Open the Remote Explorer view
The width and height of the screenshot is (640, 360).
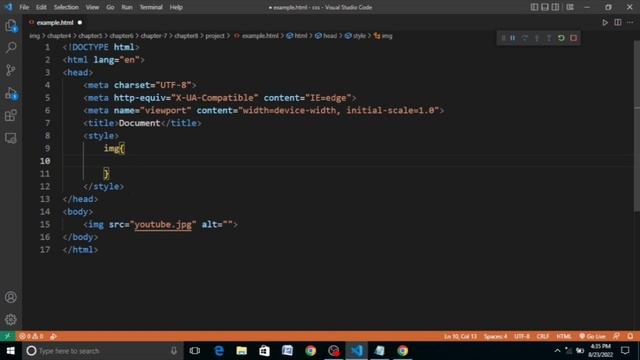(x=11, y=138)
